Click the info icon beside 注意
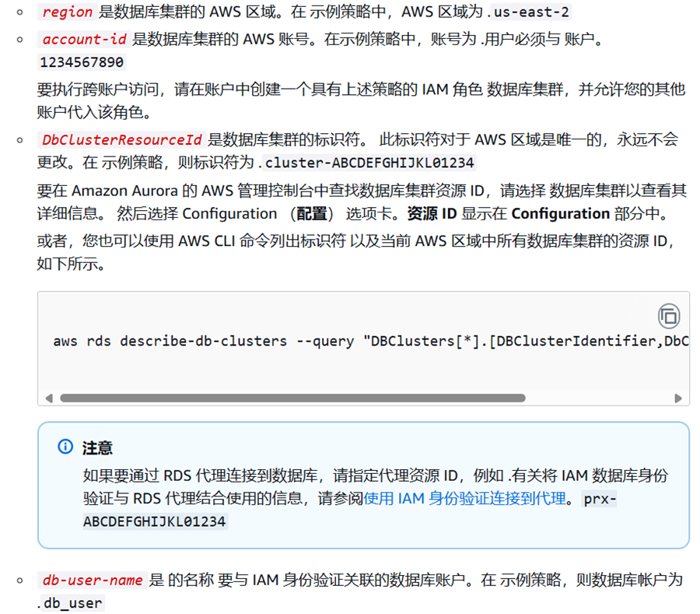The width and height of the screenshot is (700, 614). click(65, 446)
